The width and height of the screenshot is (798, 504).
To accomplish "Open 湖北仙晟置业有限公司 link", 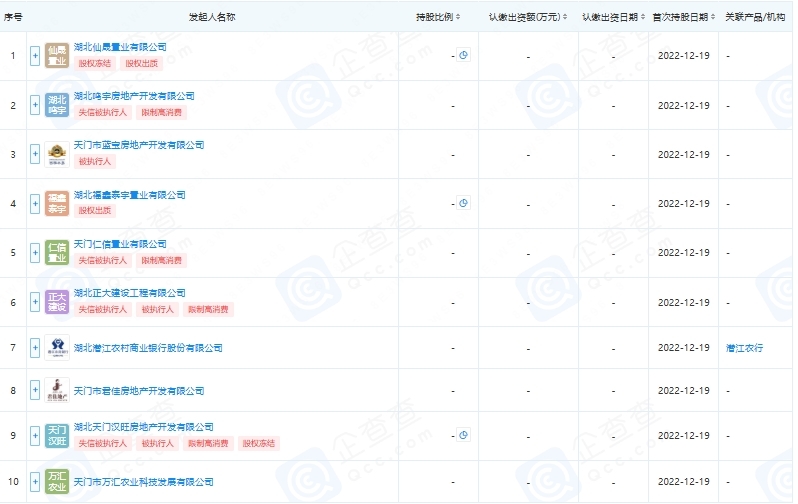I will (120, 47).
